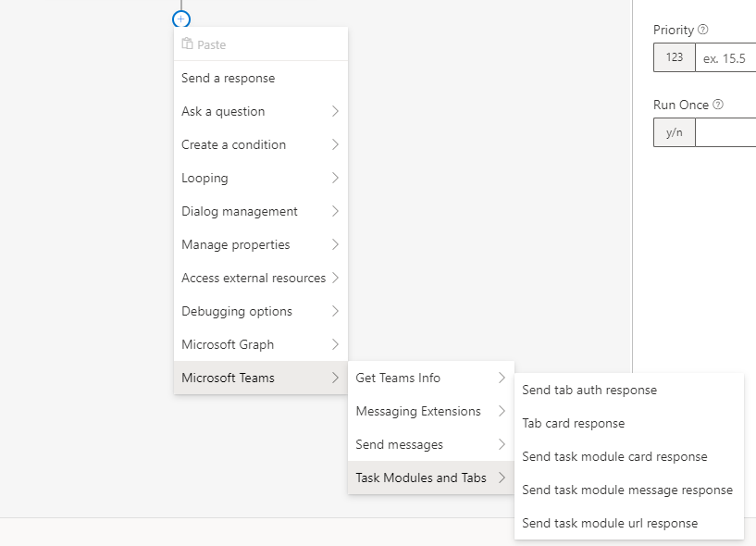The image size is (756, 546).
Task: Select Messaging Extensions in the Teams menu
Action: (x=431, y=411)
